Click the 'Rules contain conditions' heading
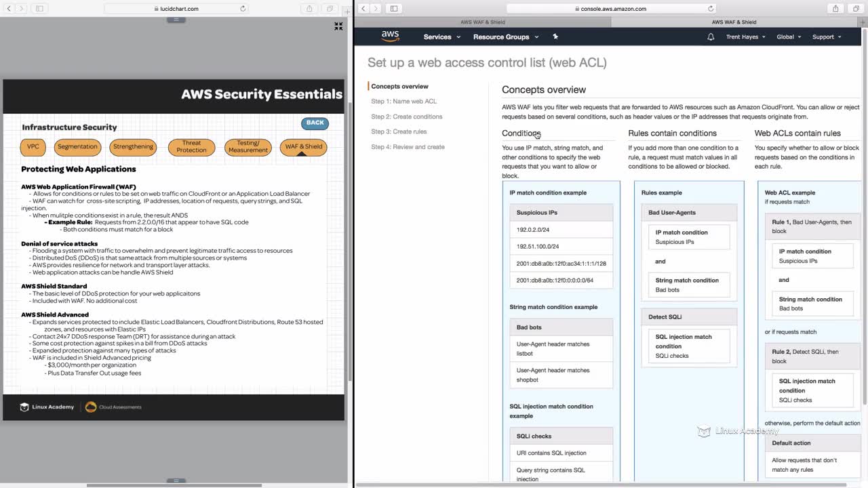Image resolution: width=868 pixels, height=488 pixels. point(672,134)
